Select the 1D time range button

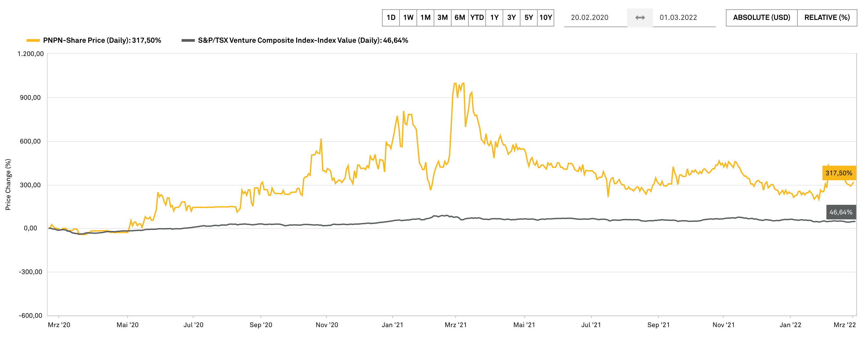coord(391,18)
